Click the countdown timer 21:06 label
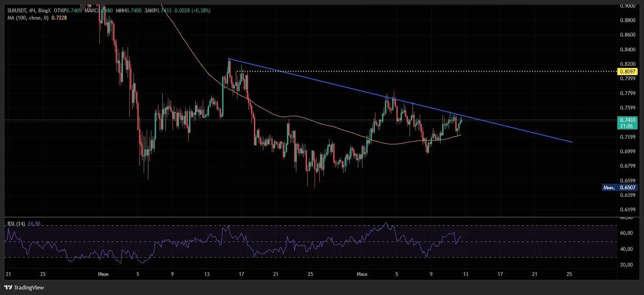Viewport: 644px width, 295px height. 626,126
